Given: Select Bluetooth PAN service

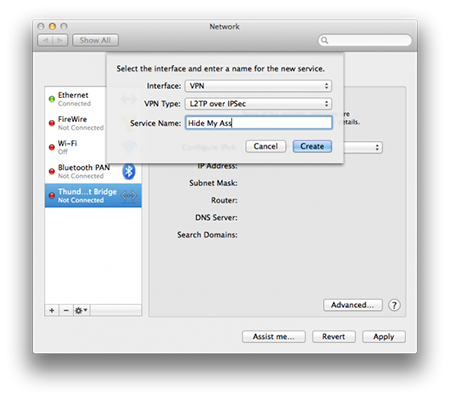Looking at the screenshot, I should click(93, 171).
